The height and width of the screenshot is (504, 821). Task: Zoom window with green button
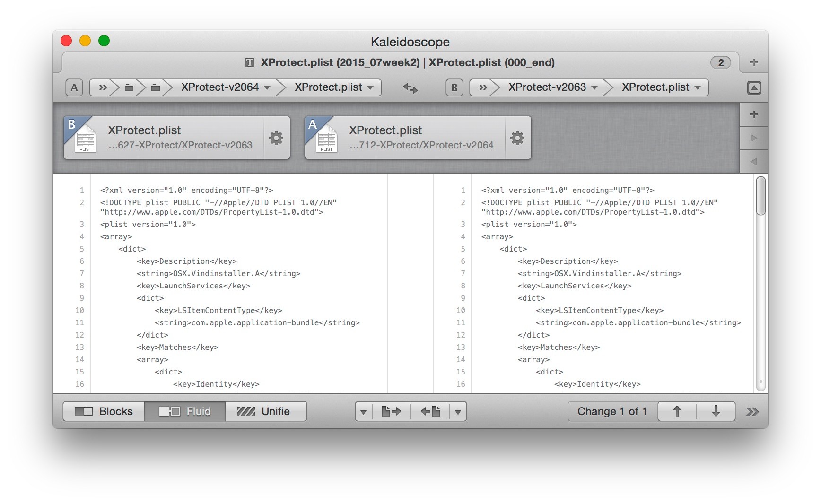104,41
